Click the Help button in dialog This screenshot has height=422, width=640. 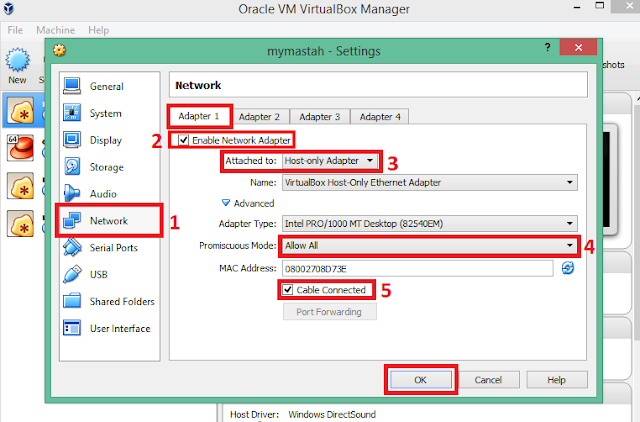(556, 380)
